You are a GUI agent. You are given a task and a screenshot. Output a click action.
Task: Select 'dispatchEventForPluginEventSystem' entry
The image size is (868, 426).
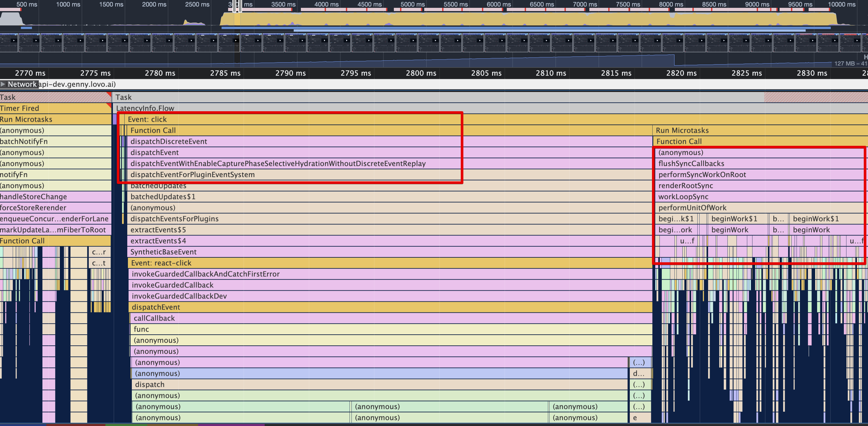click(193, 175)
